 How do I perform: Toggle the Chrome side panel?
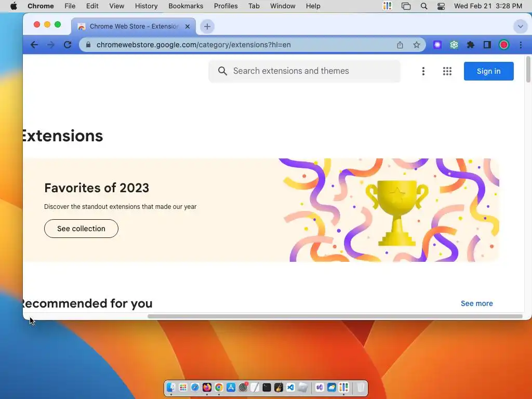pyautogui.click(x=487, y=45)
